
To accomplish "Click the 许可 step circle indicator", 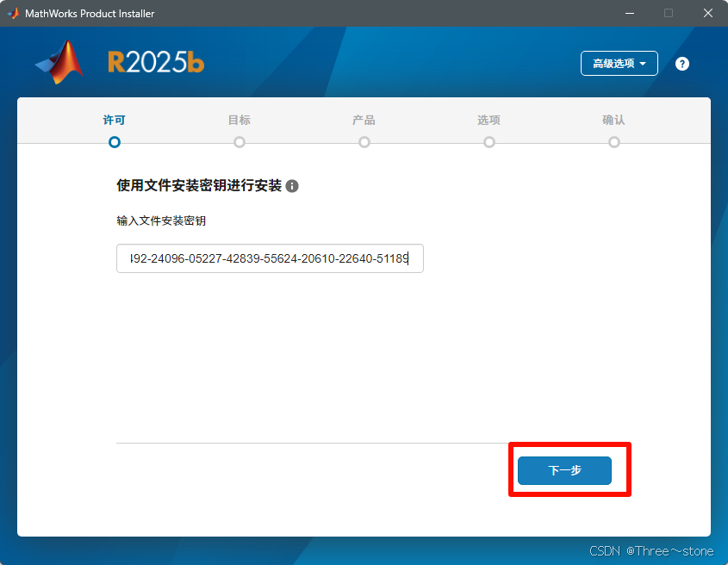I will pos(115,142).
